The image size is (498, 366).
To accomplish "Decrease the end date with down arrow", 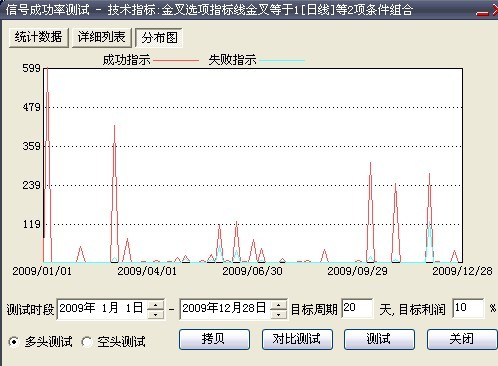I will coord(278,314).
